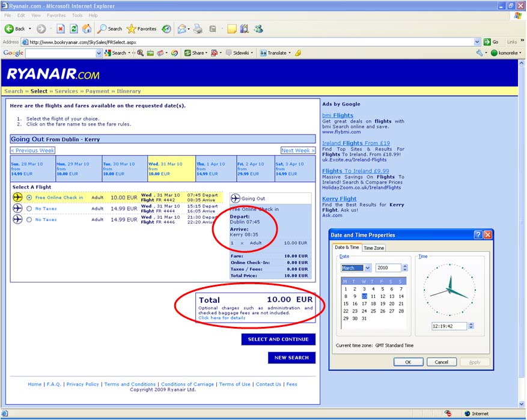Click the yellow highlighter icon in Google toolbar
Viewport: 527px width, 420px height.
coord(298,53)
